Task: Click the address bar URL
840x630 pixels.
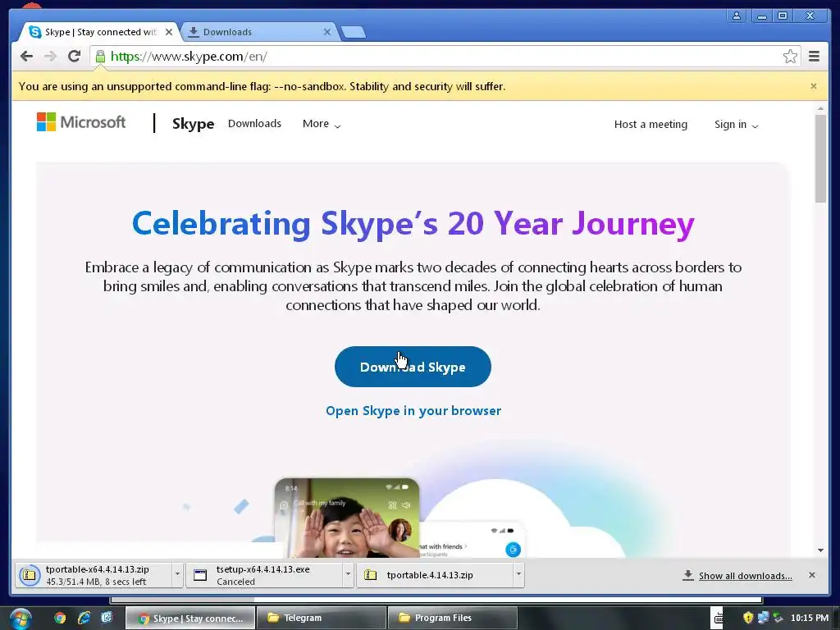Action: click(189, 57)
